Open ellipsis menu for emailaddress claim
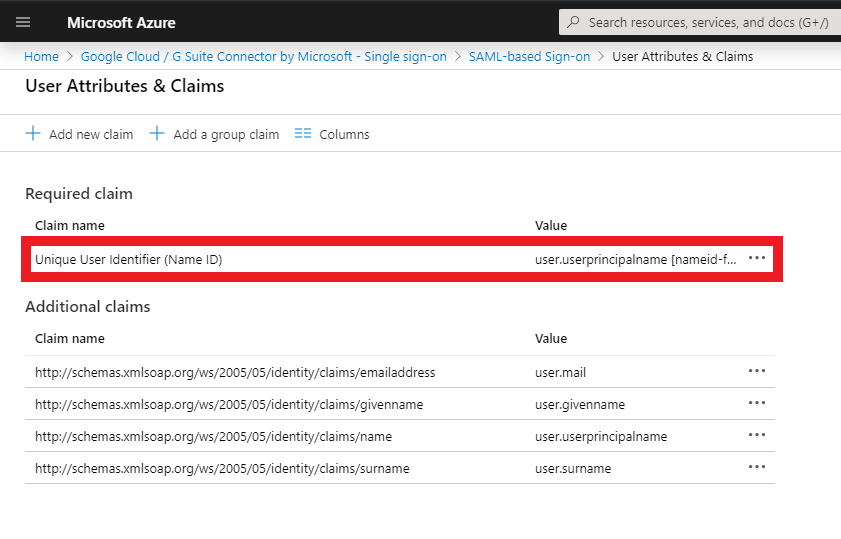The image size is (841, 539). coord(757,372)
